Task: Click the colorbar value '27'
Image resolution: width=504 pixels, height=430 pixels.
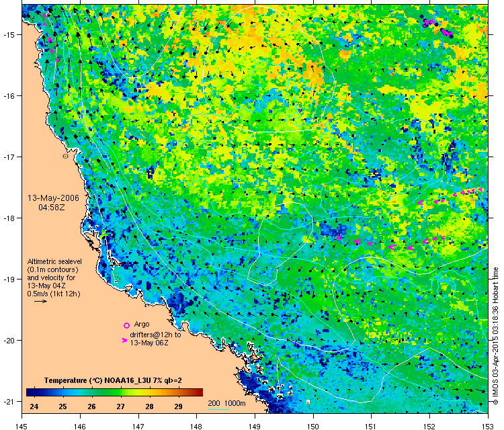Action: (120, 407)
